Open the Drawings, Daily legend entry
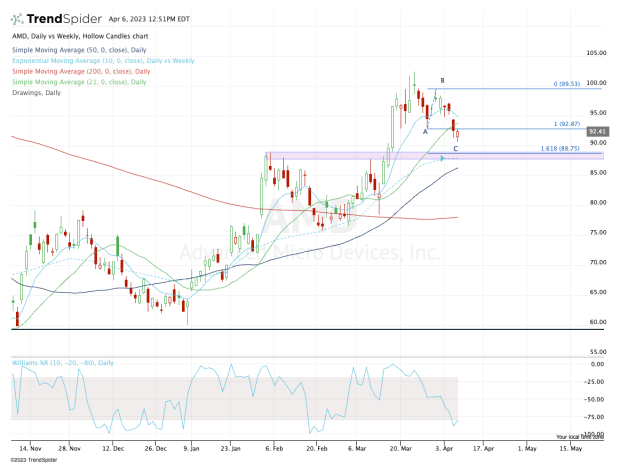Image resolution: width=620 pixels, height=465 pixels. click(35, 93)
